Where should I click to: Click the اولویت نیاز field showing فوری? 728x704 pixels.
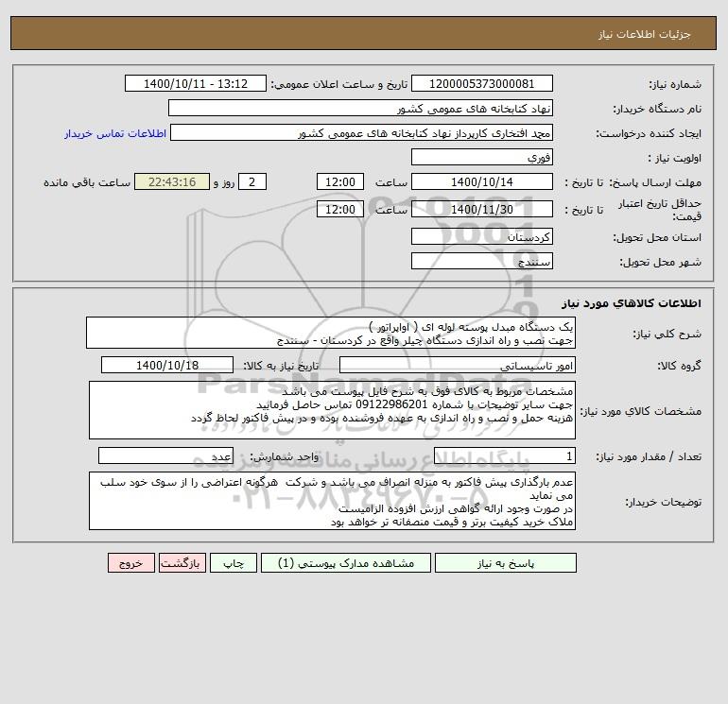[482, 157]
